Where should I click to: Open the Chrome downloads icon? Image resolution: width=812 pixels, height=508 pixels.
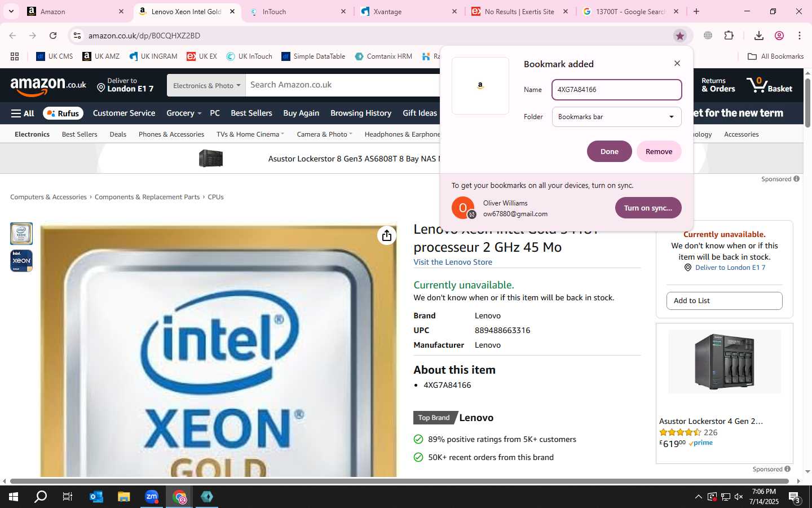(758, 36)
